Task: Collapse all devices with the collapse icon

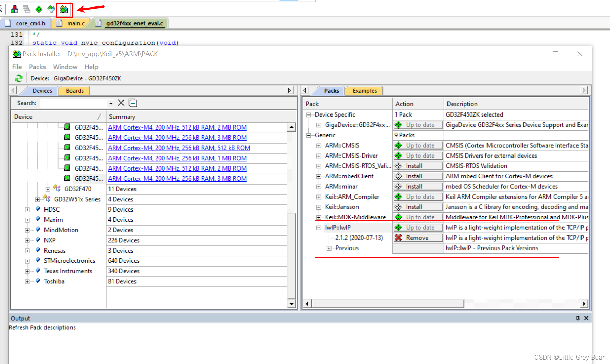Action: point(133,103)
